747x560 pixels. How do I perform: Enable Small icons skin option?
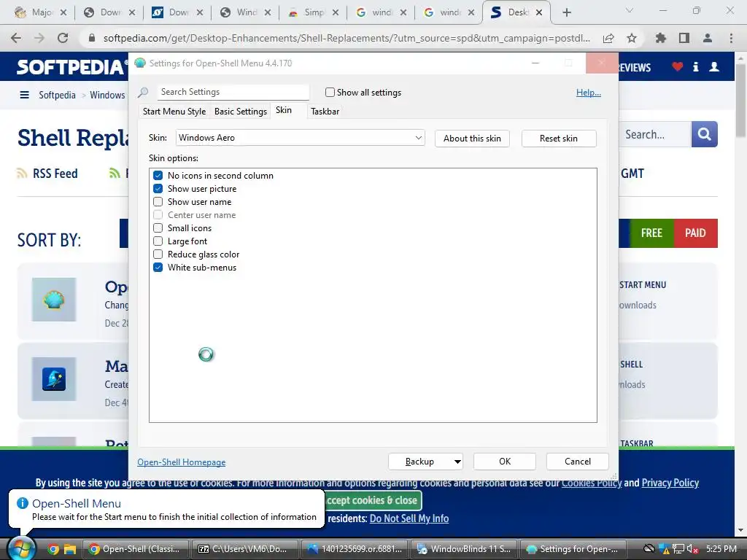tap(158, 228)
